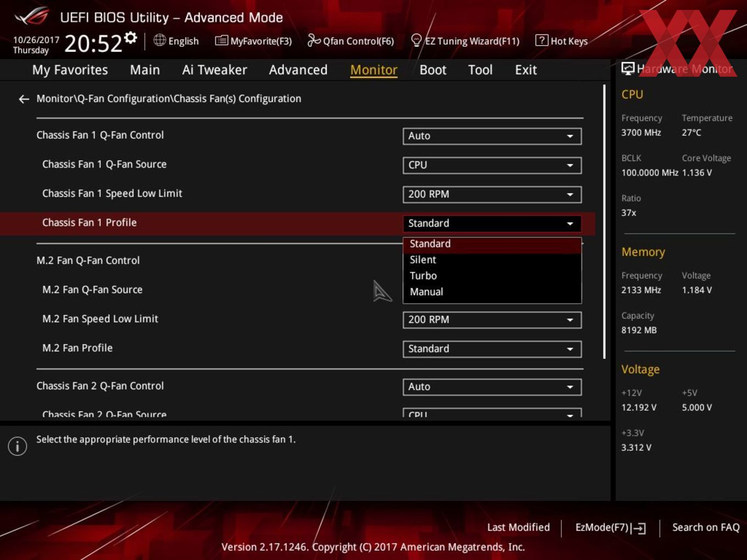Click the Chassis Fan 1 Q-Fan Control label
This screenshot has width=747, height=560.
click(x=100, y=136)
